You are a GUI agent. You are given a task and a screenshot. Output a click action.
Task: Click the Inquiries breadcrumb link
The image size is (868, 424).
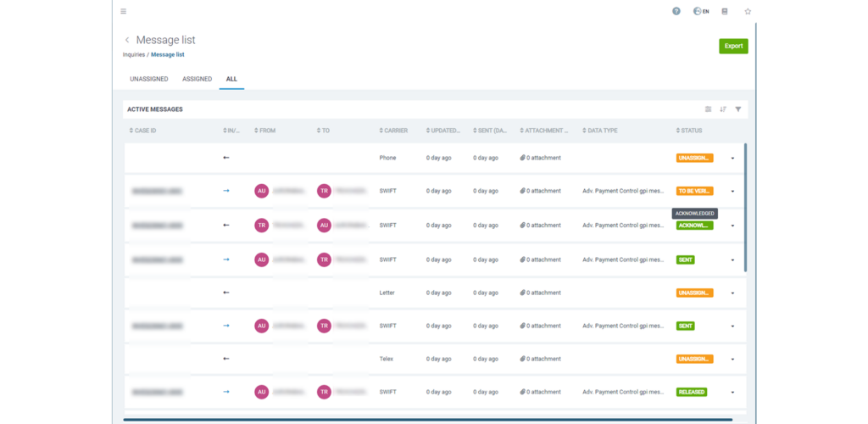coord(134,54)
